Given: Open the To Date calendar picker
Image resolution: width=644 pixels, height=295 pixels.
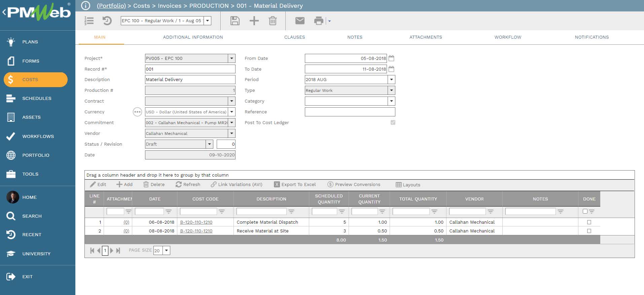Looking at the screenshot, I should [391, 69].
